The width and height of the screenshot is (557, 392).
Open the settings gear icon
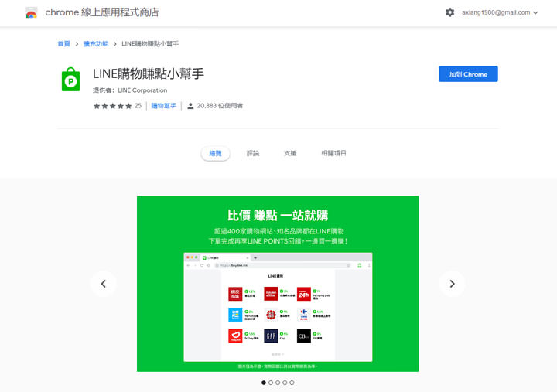coord(449,12)
